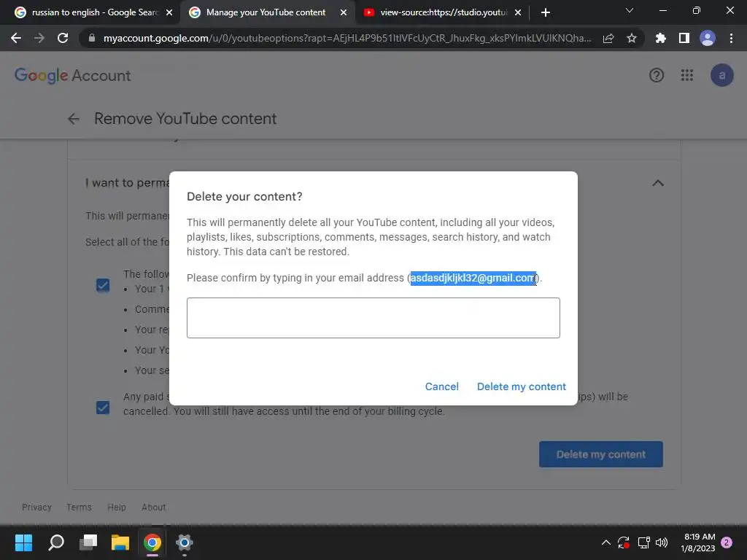Open the Google Account help icon

(657, 75)
